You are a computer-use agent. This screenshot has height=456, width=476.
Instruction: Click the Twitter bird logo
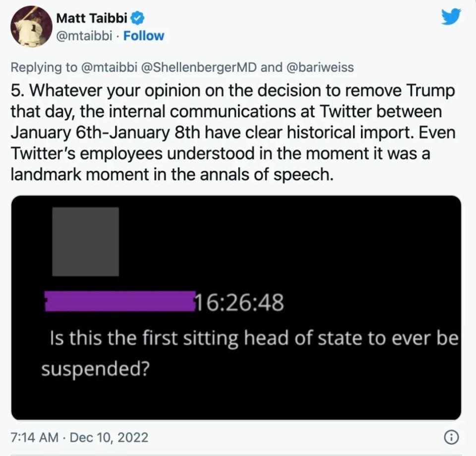pos(451,18)
